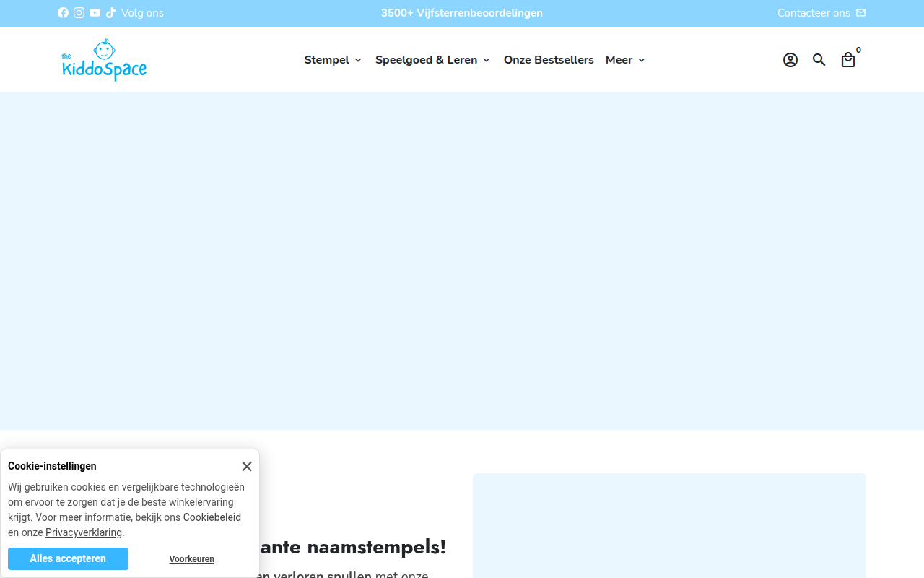Expand the Stempel dropdown menu
The width and height of the screenshot is (924, 578).
333,60
